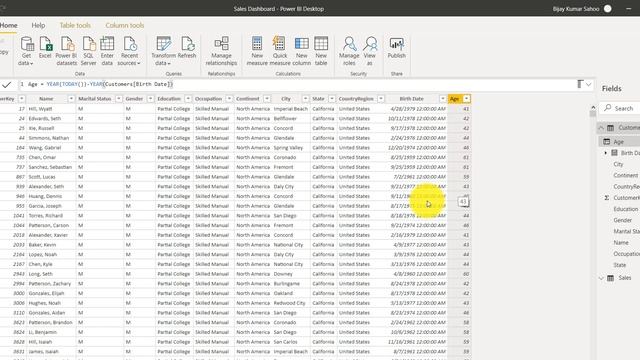Open the Continent column filter dropdown

tap(267, 99)
